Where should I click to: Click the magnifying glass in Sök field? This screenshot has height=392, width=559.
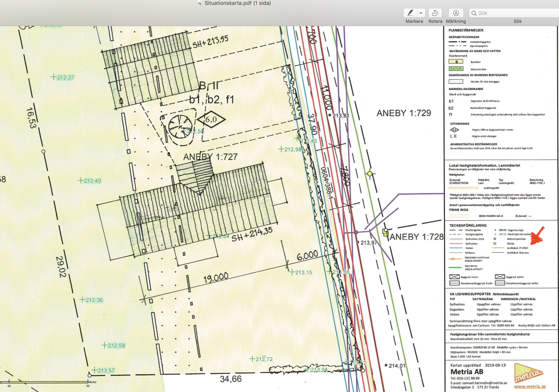tap(474, 13)
